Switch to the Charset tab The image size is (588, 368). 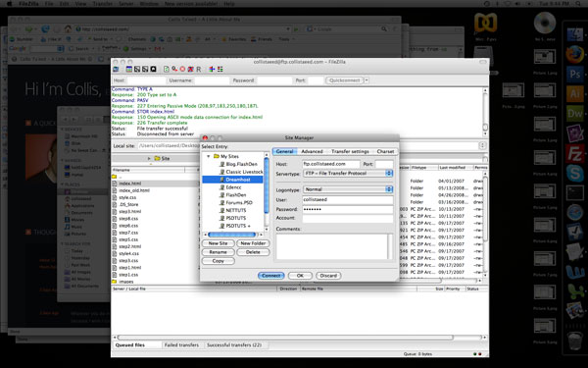tap(385, 151)
